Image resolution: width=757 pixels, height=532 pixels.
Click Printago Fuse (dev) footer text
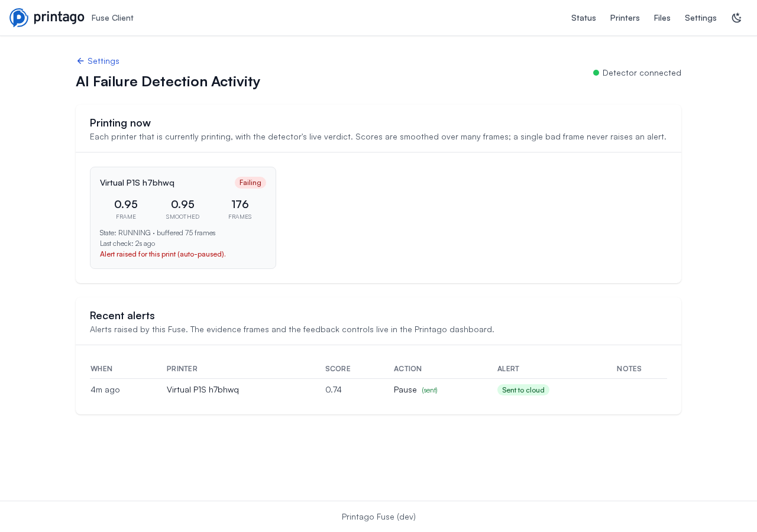(378, 517)
